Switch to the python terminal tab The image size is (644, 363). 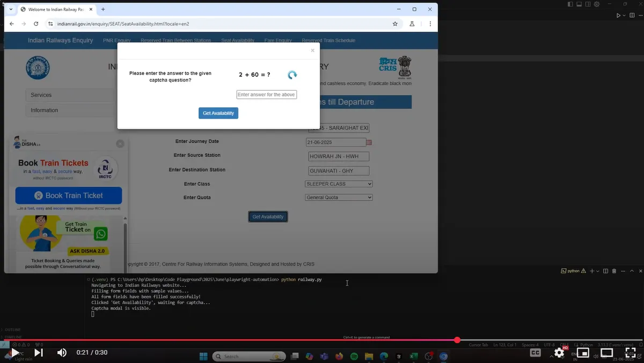pyautogui.click(x=573, y=271)
